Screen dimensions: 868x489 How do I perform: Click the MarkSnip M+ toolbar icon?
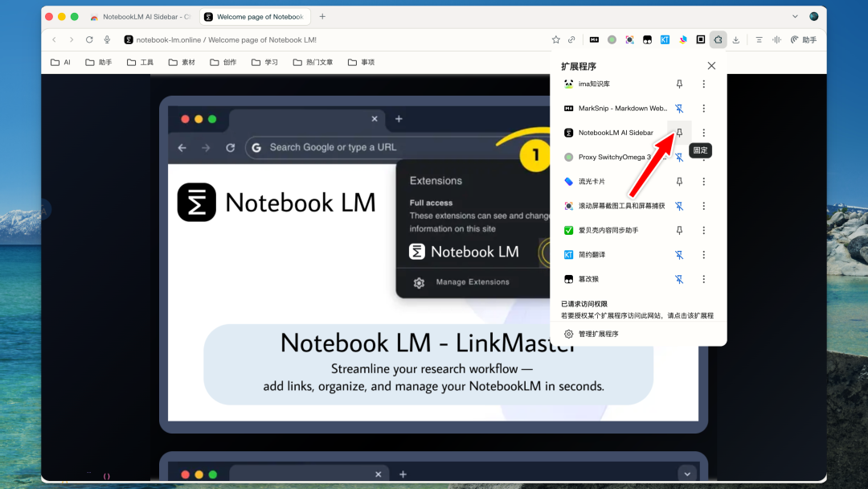click(x=594, y=40)
